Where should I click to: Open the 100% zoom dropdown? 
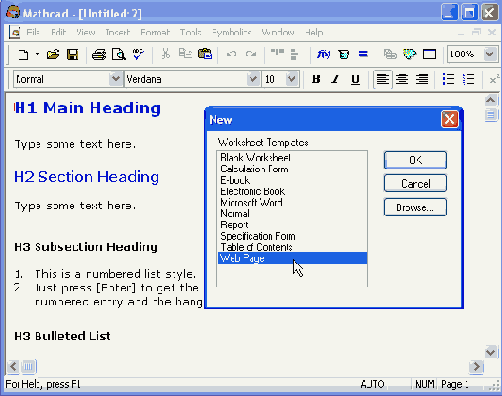490,54
